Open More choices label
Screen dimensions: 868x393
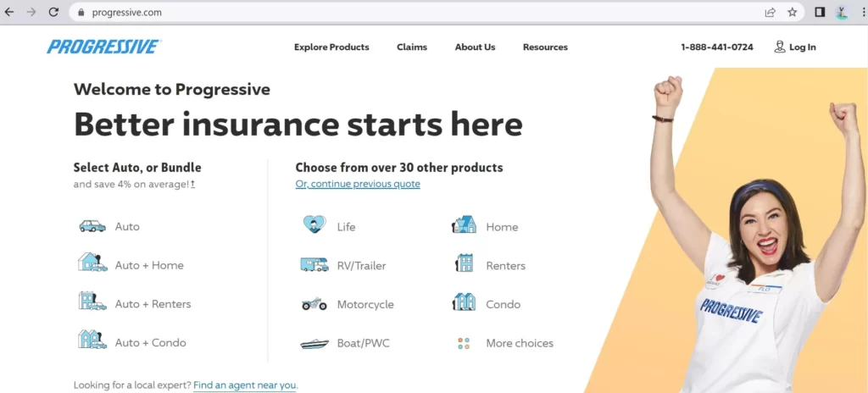coord(520,343)
